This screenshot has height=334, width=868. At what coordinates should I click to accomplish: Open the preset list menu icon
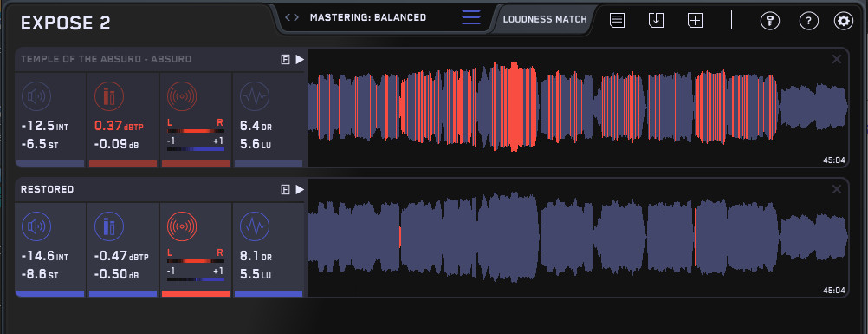(471, 17)
